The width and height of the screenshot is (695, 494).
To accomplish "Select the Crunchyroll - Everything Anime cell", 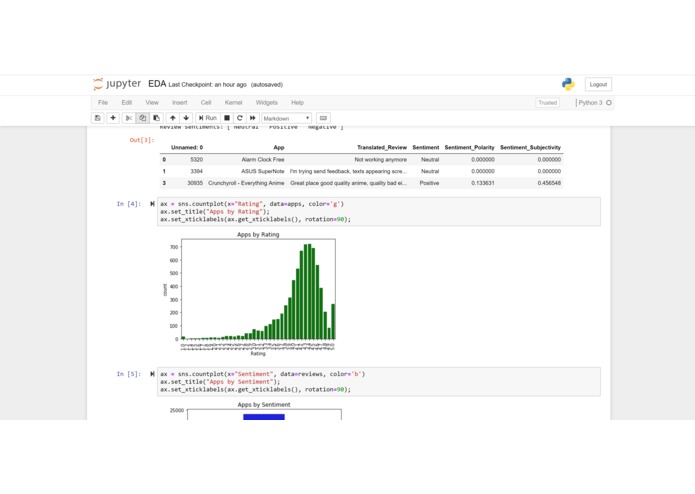I will pyautogui.click(x=246, y=183).
